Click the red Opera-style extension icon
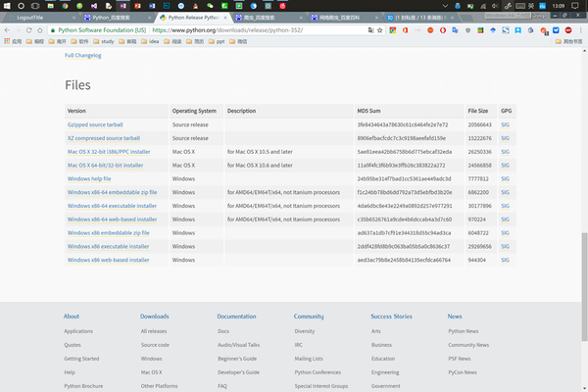The width and height of the screenshot is (588, 392). pos(443,30)
